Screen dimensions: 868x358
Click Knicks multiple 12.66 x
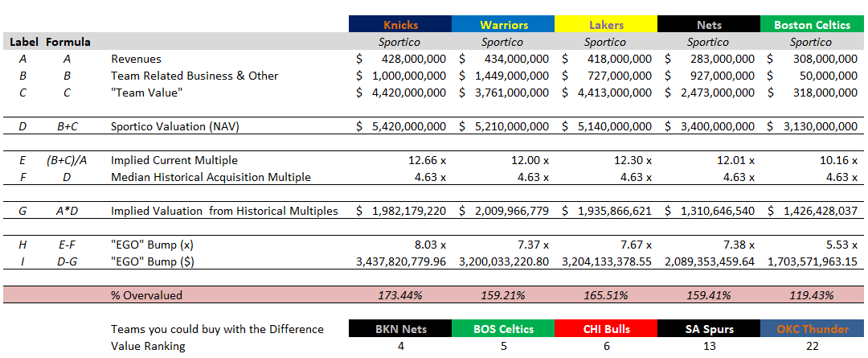427,161
